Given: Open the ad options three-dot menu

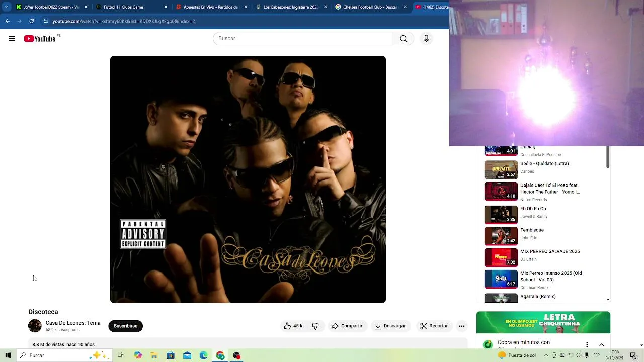Looking at the screenshot, I should (x=587, y=345).
